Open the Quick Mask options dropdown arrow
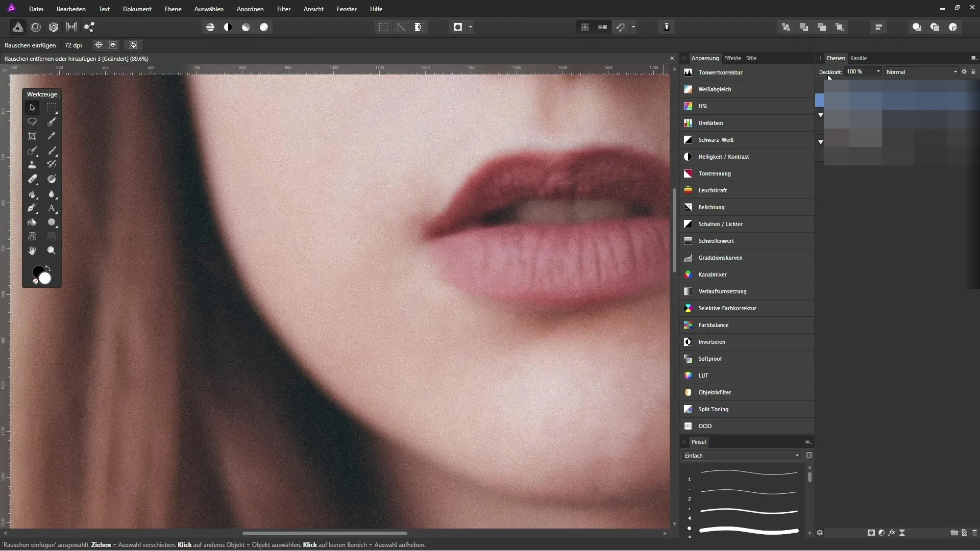980x551 pixels. click(x=471, y=27)
